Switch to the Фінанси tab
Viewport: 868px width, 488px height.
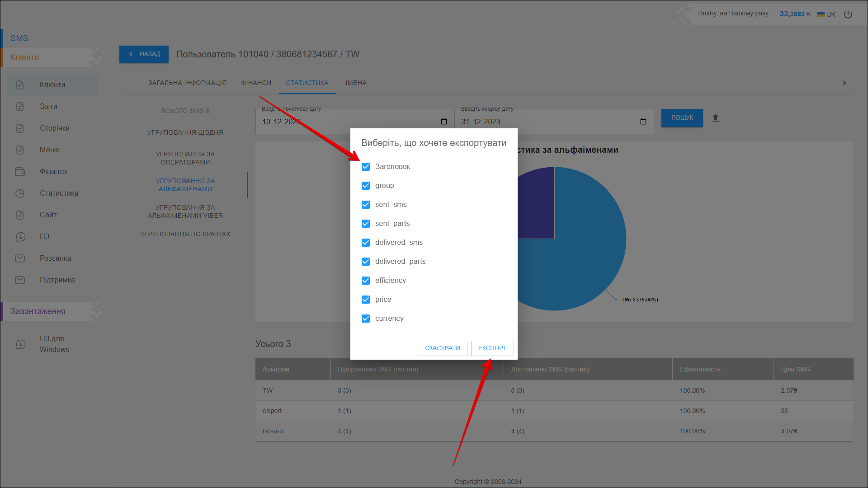pos(256,83)
